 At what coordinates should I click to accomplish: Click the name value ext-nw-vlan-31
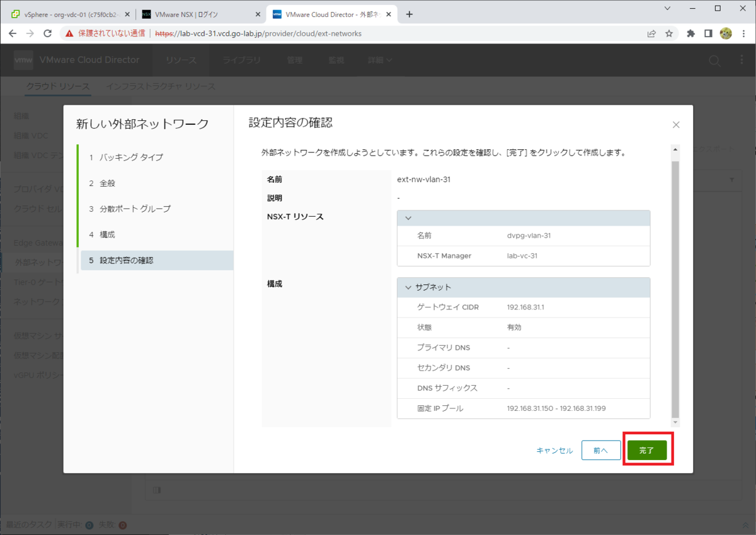click(423, 180)
